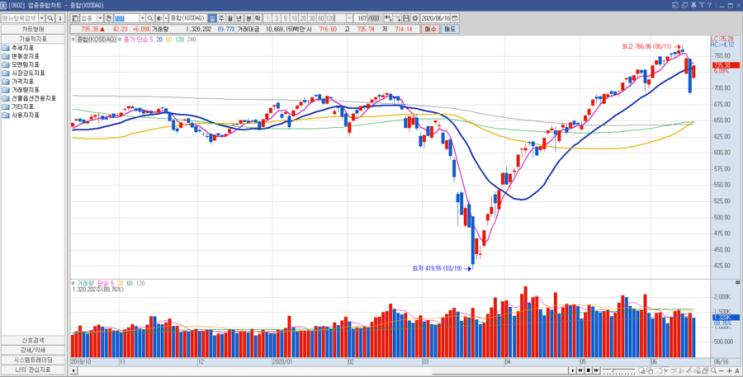Select the daily (일) period button
Image resolution: width=743 pixels, height=377 pixels.
[x=211, y=18]
